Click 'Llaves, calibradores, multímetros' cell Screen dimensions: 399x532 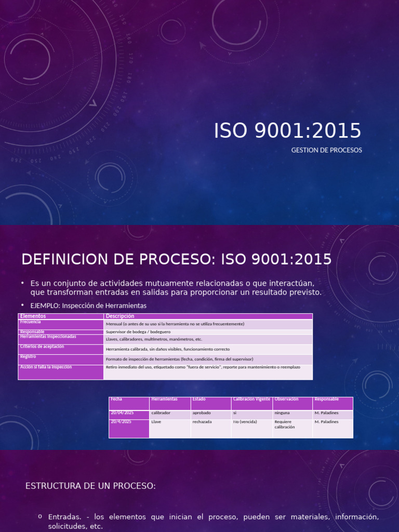pos(208,340)
